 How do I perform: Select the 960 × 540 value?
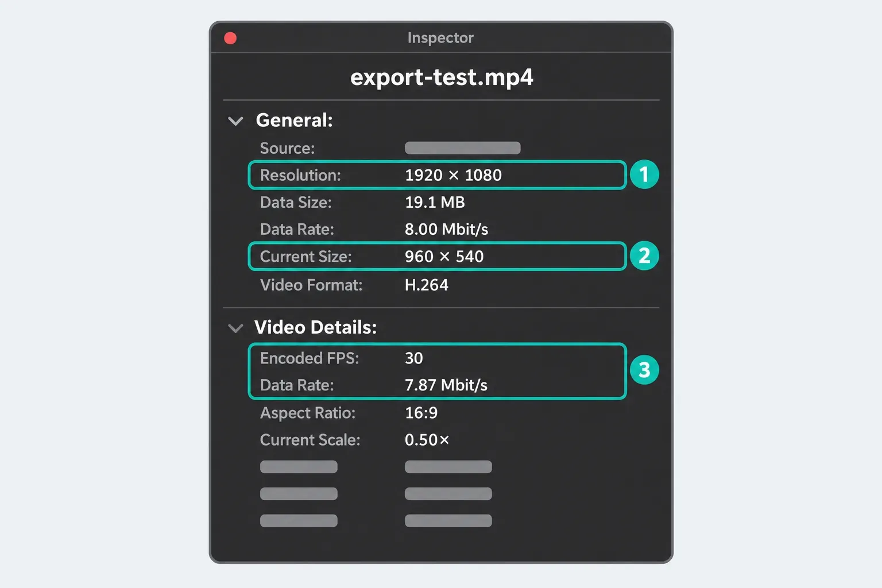tap(444, 256)
